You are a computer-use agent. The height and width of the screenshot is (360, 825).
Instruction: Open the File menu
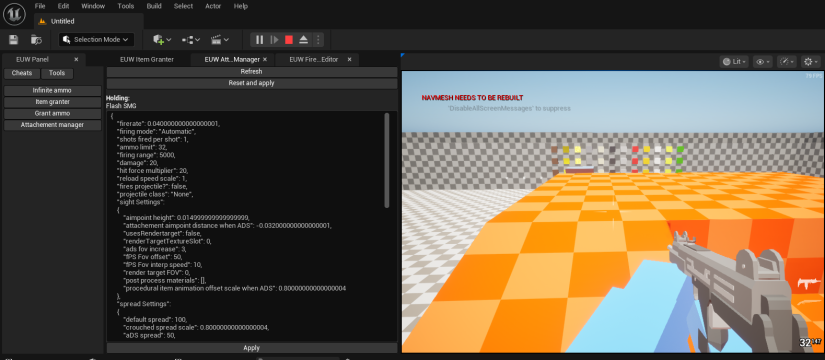click(x=40, y=6)
